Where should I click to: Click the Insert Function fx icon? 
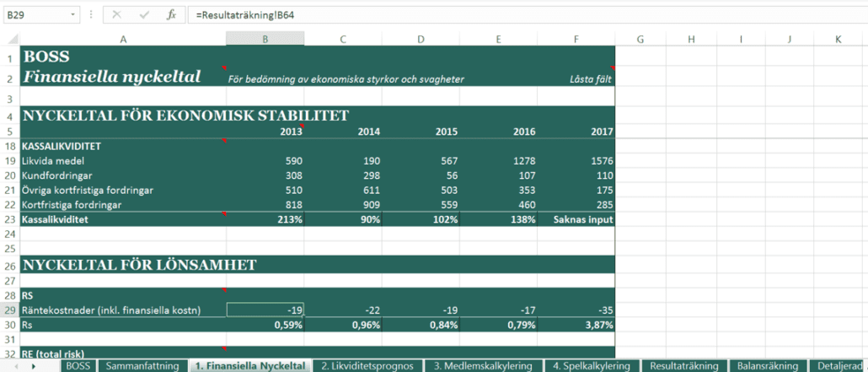click(x=171, y=15)
